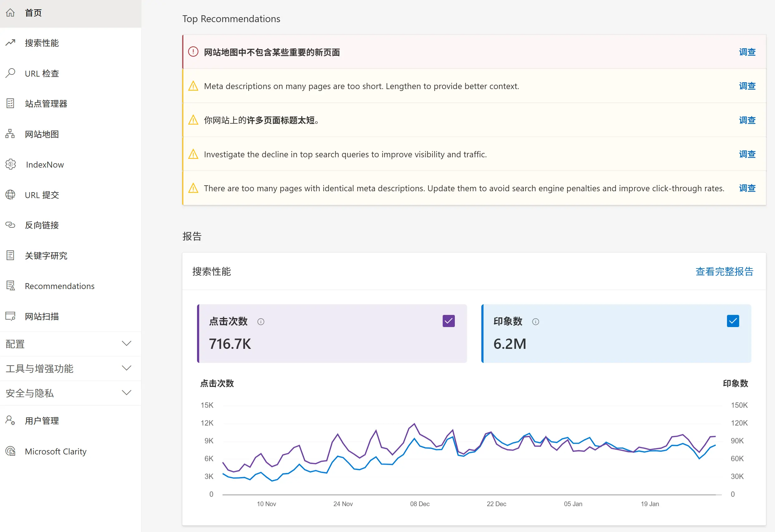The height and width of the screenshot is (532, 775).
Task: Open the 站点管理器 site explorer icon
Action: pos(10,103)
